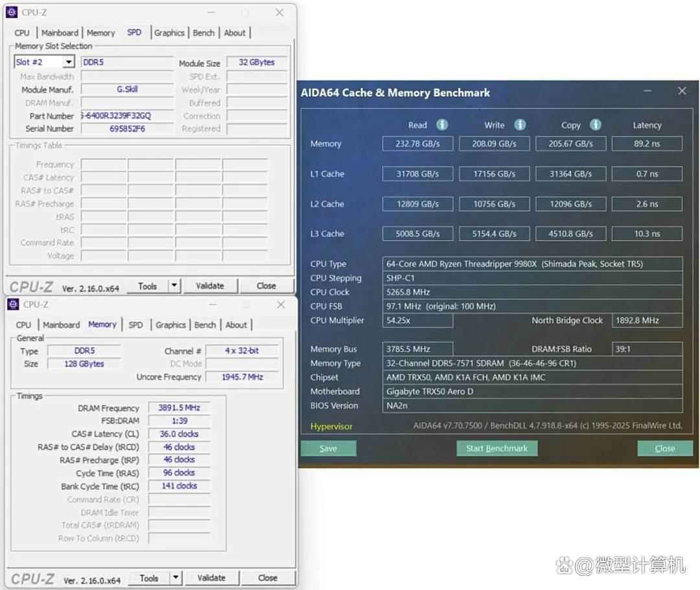Open the About tab in bottom CPU-Z window

coord(236,324)
